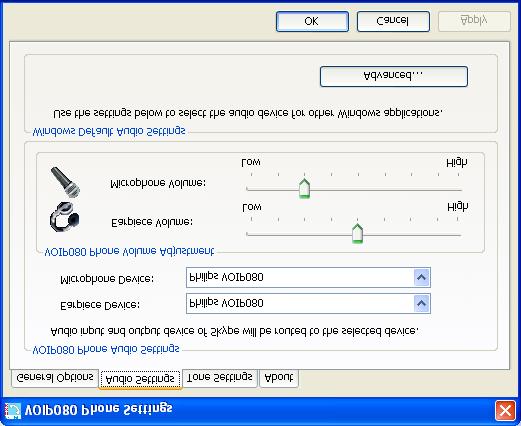Image resolution: width=521 pixels, height=426 pixels.
Task: Go to the About tab
Action: tap(279, 378)
